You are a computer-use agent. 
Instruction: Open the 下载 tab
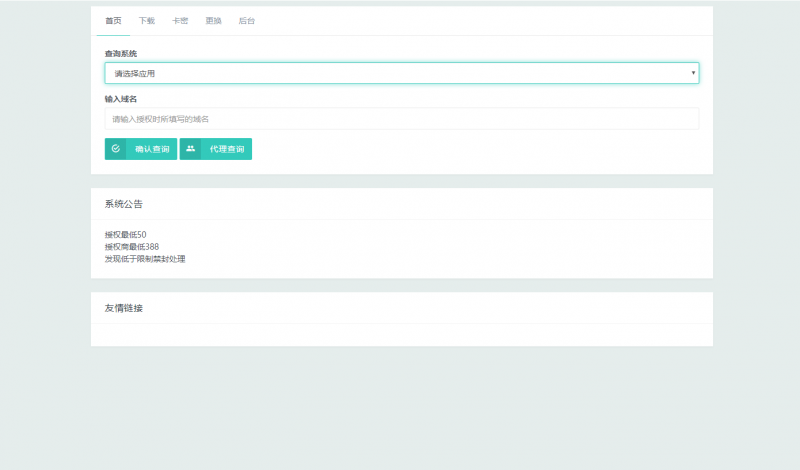pyautogui.click(x=147, y=21)
